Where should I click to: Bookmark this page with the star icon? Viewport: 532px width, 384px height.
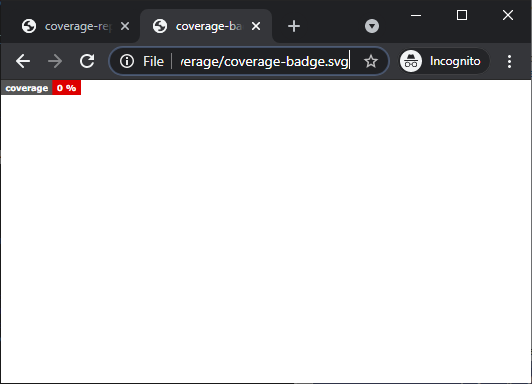point(370,61)
